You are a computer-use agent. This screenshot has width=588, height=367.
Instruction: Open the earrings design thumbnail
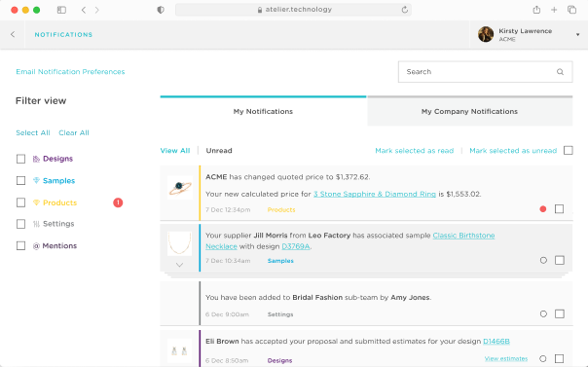click(x=179, y=350)
